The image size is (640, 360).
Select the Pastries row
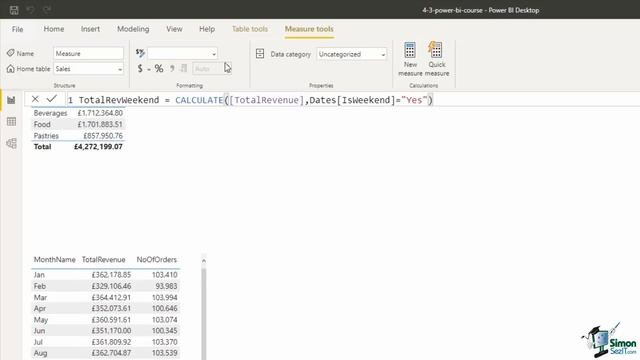click(x=78, y=136)
